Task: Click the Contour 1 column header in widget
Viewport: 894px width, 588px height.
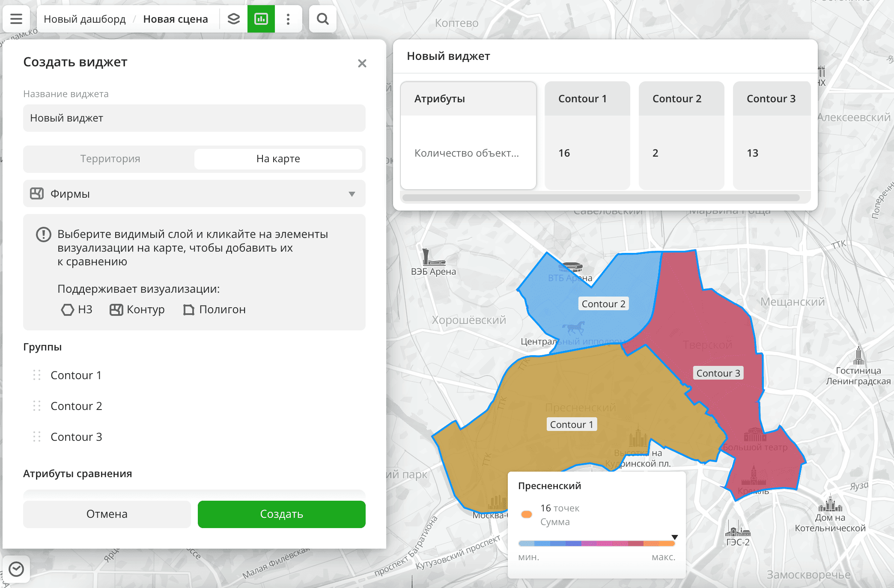Action: point(587,99)
